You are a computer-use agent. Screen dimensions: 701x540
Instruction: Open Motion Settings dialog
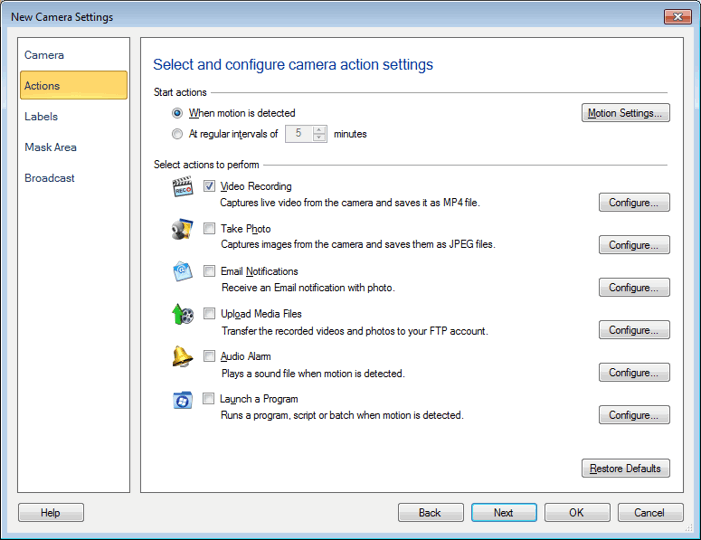click(x=625, y=113)
